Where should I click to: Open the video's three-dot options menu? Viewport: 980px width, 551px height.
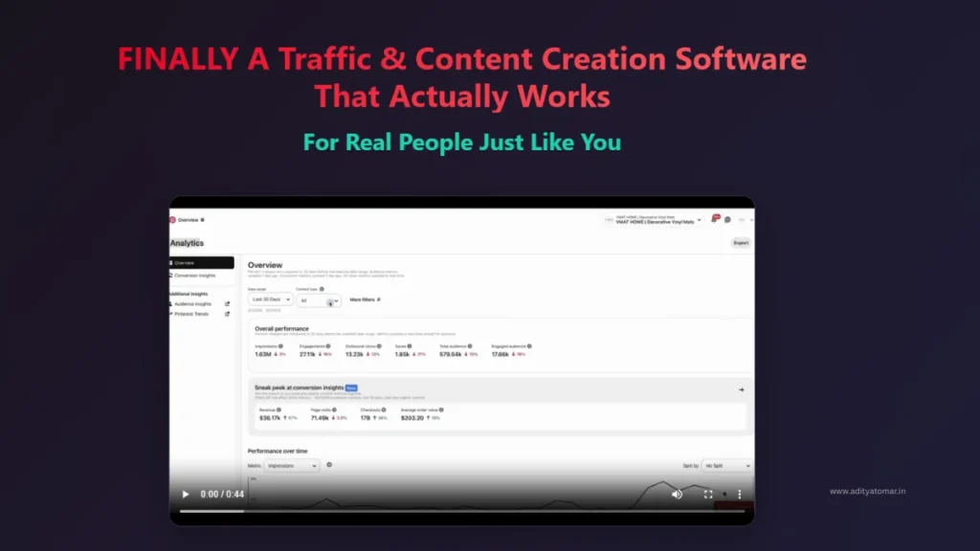(739, 495)
